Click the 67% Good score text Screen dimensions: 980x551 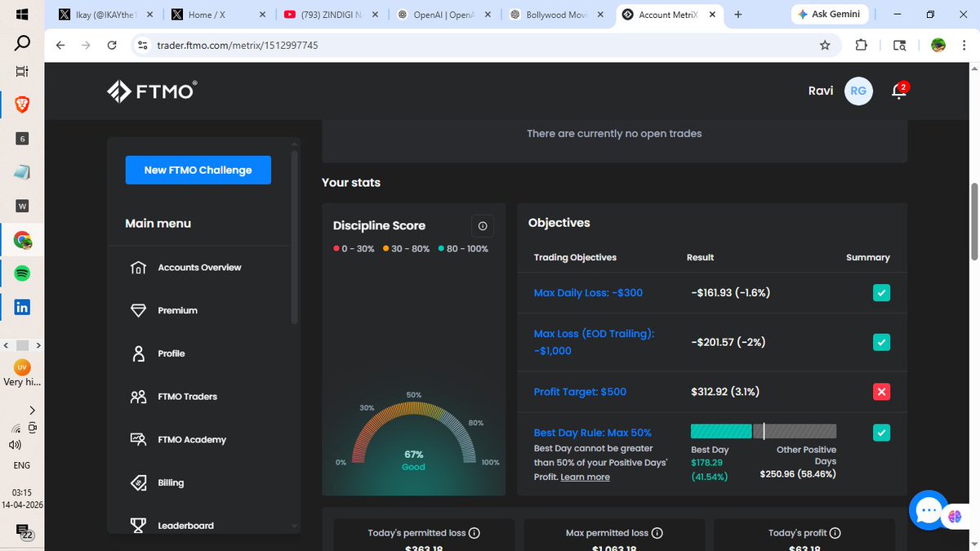[413, 460]
